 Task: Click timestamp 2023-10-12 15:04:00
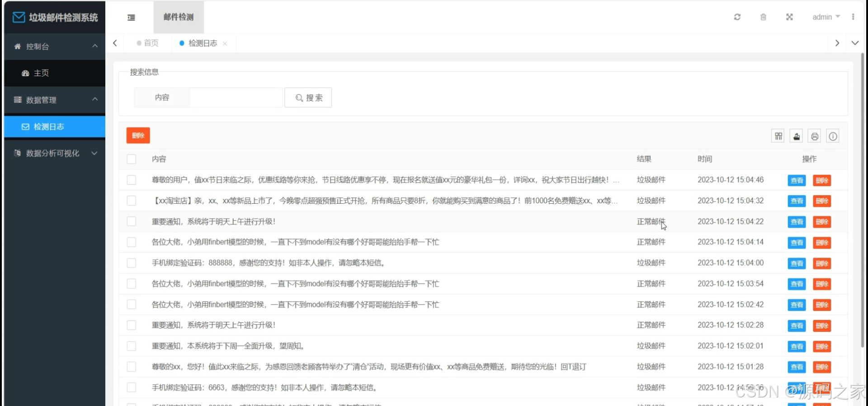731,263
